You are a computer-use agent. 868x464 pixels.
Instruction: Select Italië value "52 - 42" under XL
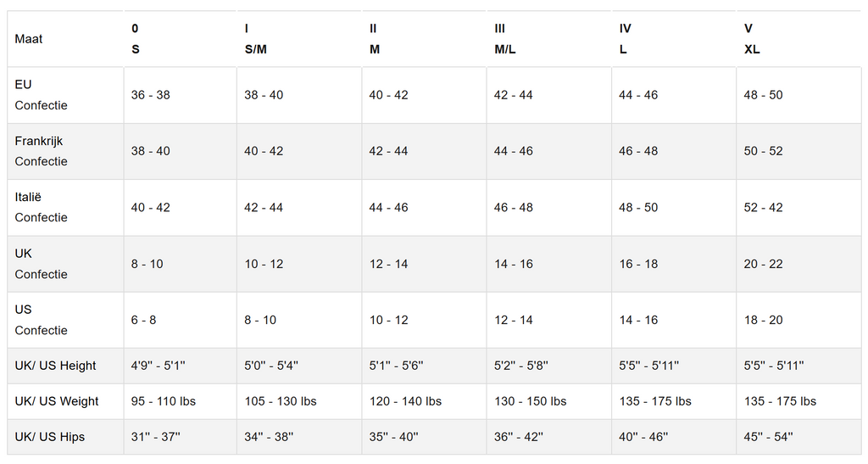[x=763, y=207]
